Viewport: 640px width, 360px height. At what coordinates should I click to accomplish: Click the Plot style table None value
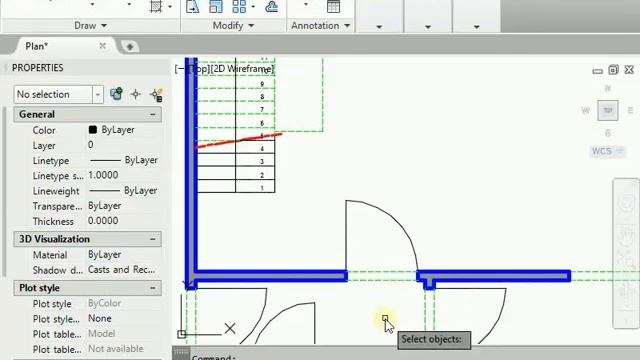tap(100, 318)
